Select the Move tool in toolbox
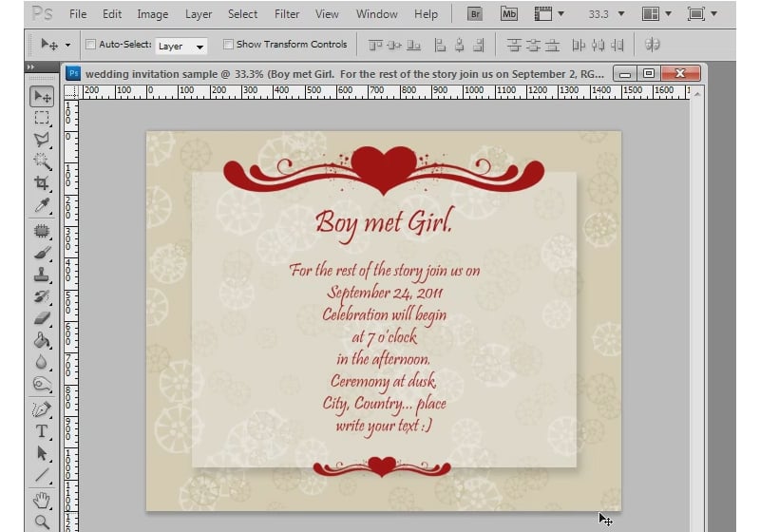Image resolution: width=760 pixels, height=532 pixels. 42,96
